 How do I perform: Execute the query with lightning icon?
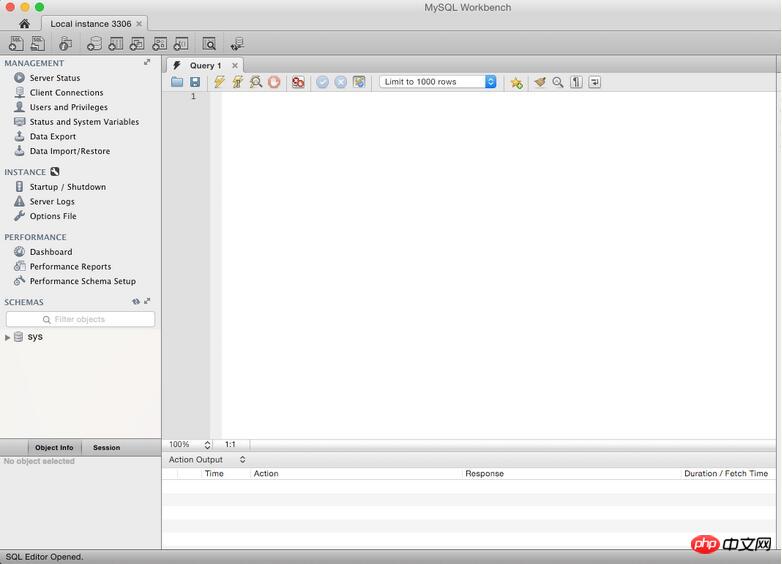click(x=219, y=82)
